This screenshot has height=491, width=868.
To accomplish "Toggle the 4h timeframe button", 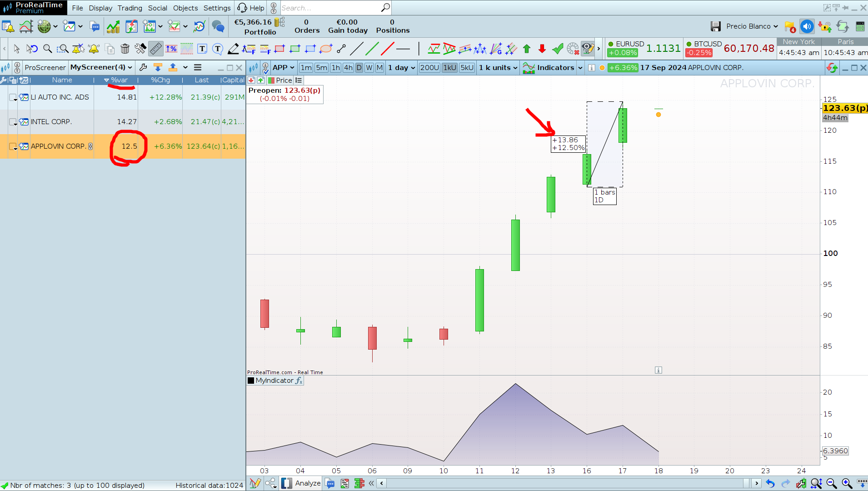I will point(348,68).
